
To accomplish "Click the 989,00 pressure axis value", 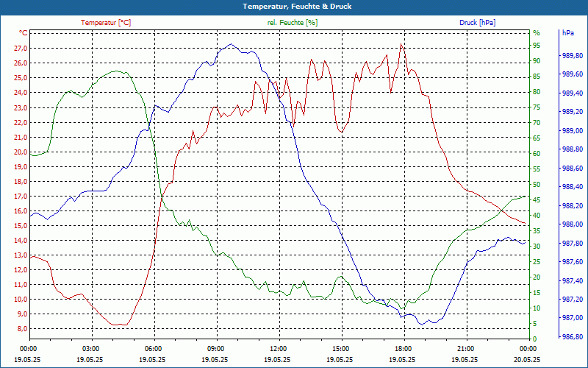I will 573,131.
